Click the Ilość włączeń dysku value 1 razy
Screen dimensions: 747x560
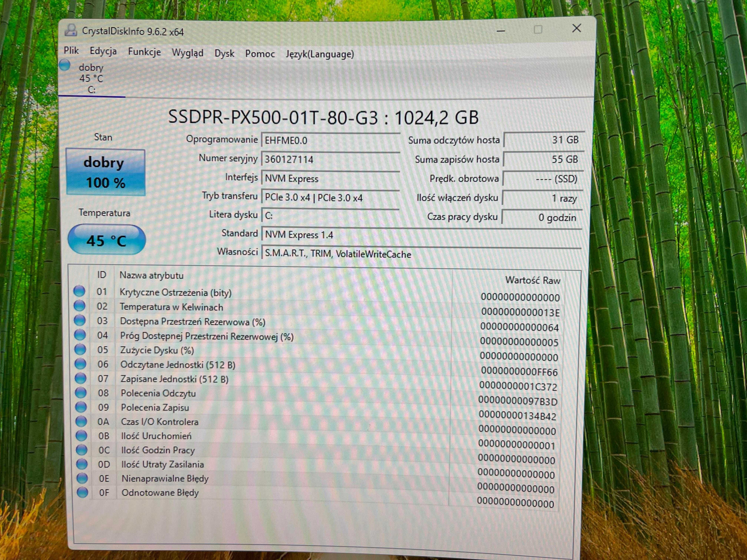pos(542,198)
